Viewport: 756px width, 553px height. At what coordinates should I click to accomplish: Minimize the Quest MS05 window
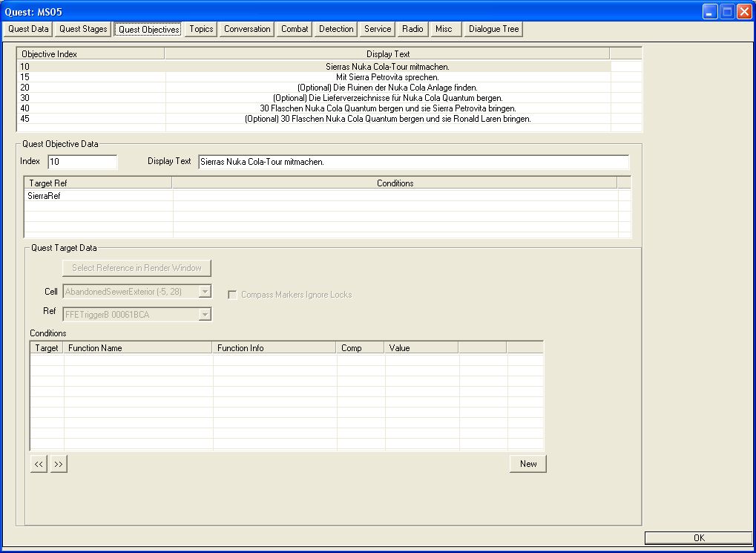click(710, 12)
